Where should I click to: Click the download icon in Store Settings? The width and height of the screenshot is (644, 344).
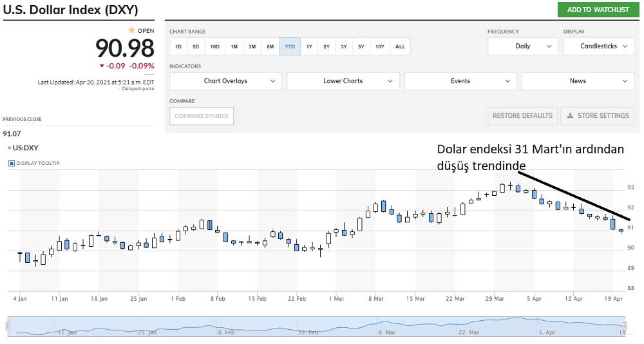570,115
